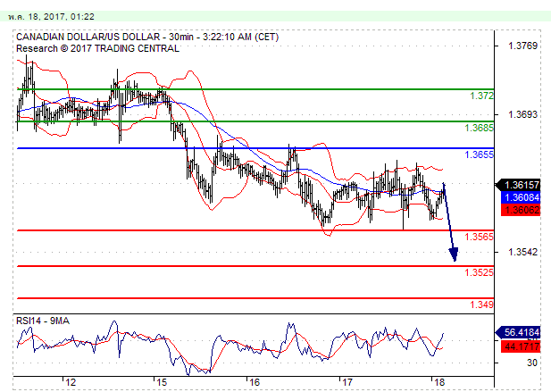Select the green 1.3685 resistance label
The height and width of the screenshot is (392, 551).
pos(479,128)
